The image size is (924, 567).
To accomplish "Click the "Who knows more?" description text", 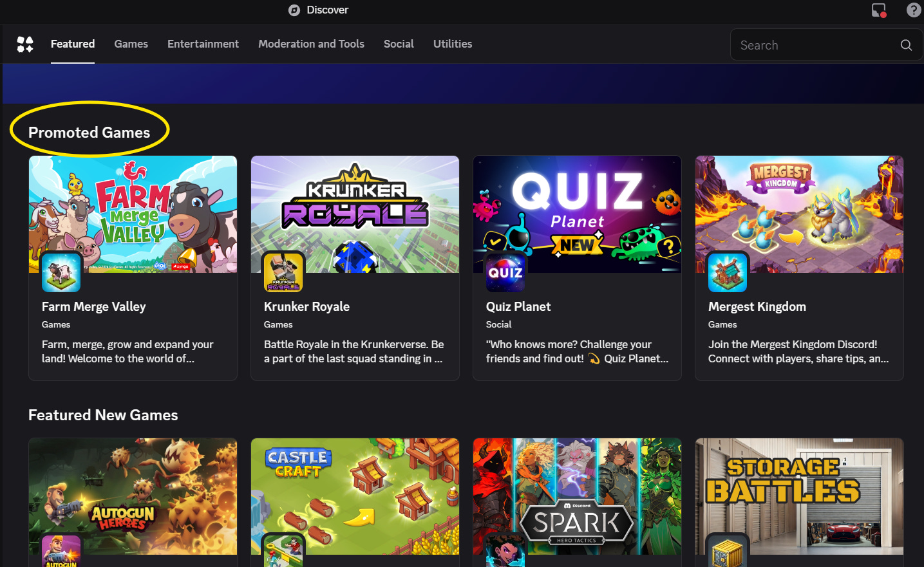I will [577, 351].
